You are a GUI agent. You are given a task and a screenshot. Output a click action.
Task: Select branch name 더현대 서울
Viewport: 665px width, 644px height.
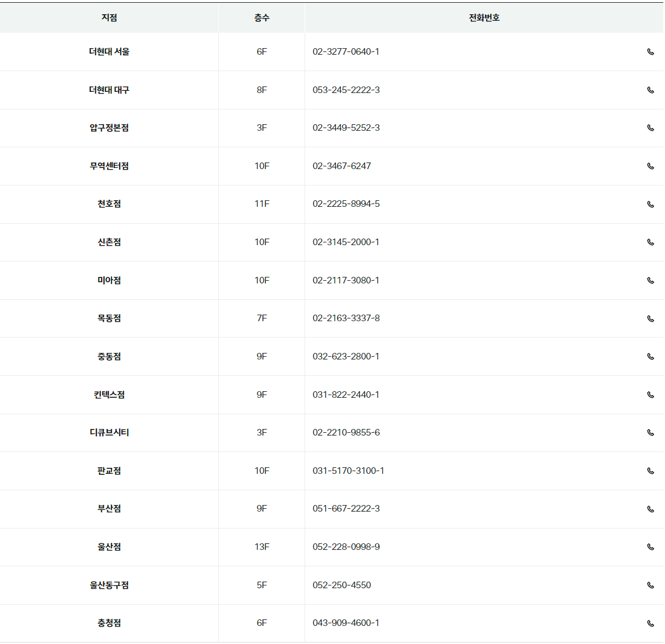109,51
